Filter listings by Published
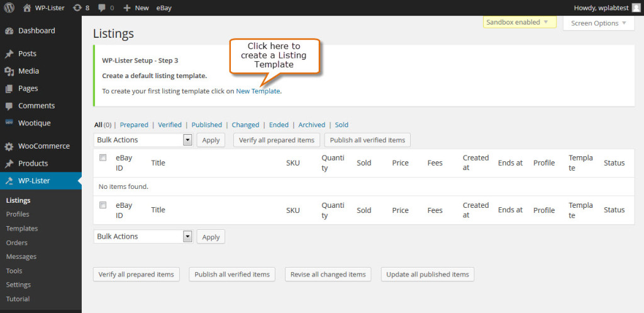Image resolution: width=644 pixels, height=313 pixels. pos(206,125)
